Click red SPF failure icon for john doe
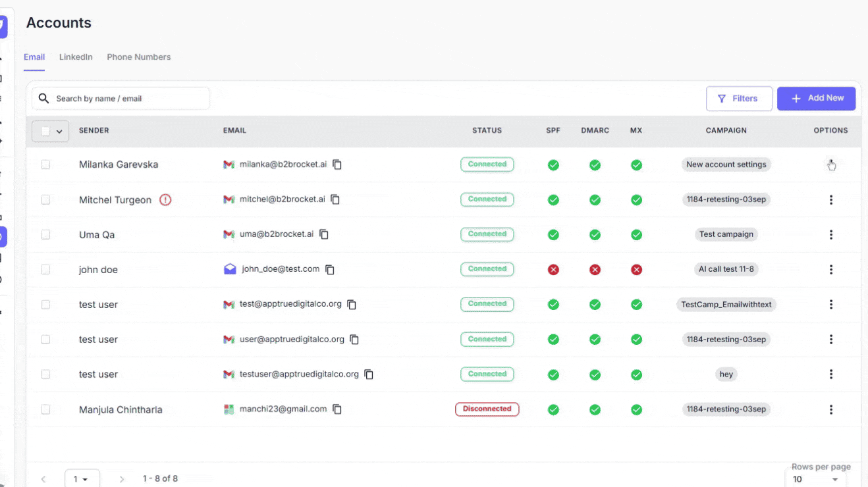The width and height of the screenshot is (868, 487). [553, 269]
